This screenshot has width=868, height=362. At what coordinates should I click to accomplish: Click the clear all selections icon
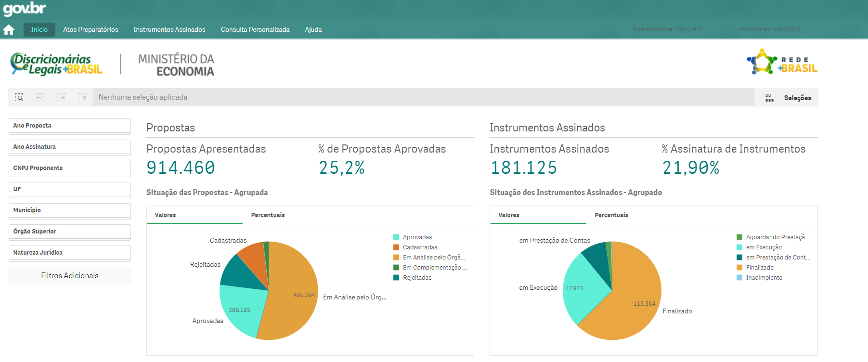82,97
